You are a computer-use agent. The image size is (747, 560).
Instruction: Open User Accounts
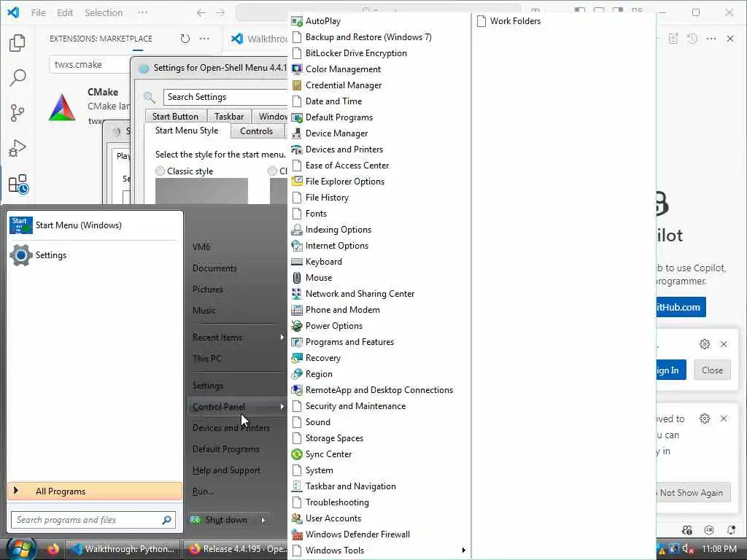333,518
